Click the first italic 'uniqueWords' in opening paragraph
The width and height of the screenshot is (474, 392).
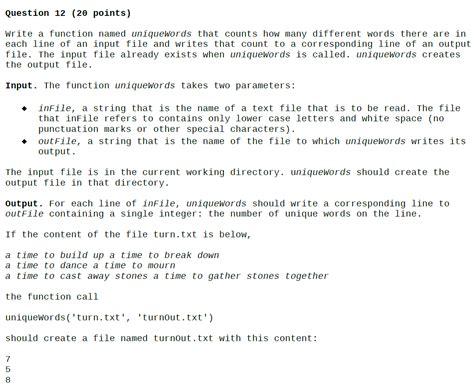point(161,34)
